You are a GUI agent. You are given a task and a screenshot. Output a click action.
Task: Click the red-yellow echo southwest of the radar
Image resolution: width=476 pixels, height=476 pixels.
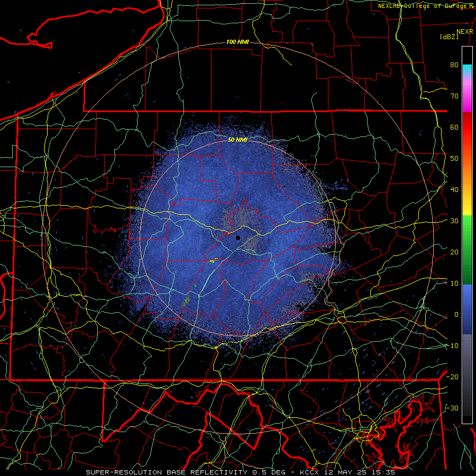214,260
